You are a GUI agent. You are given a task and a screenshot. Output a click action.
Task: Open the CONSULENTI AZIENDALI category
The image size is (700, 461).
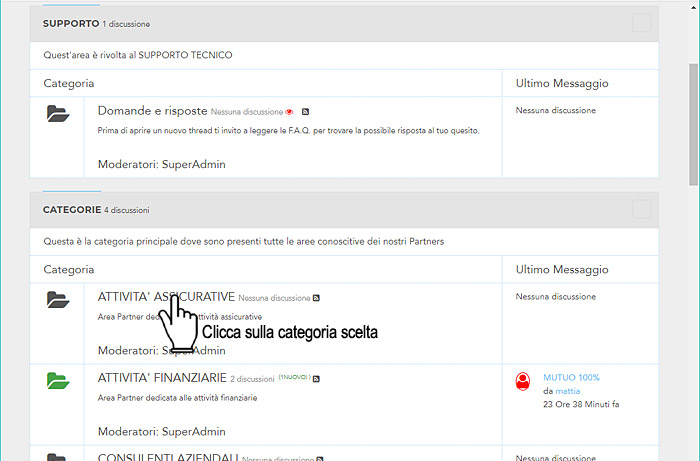click(x=168, y=457)
